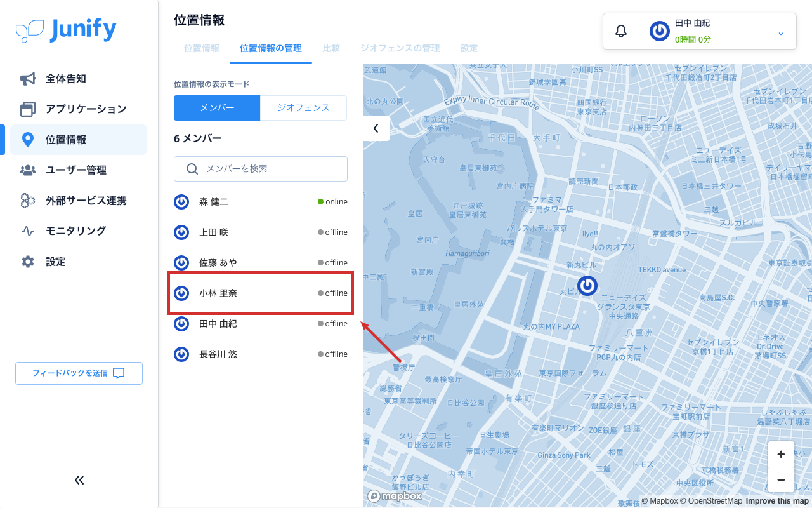Click the member location marker on the map
This screenshot has height=508, width=812.
[587, 286]
